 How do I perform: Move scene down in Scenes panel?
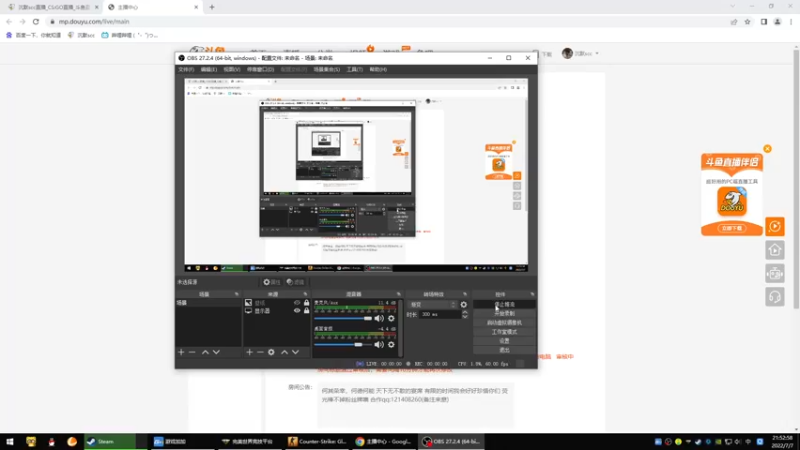click(216, 352)
